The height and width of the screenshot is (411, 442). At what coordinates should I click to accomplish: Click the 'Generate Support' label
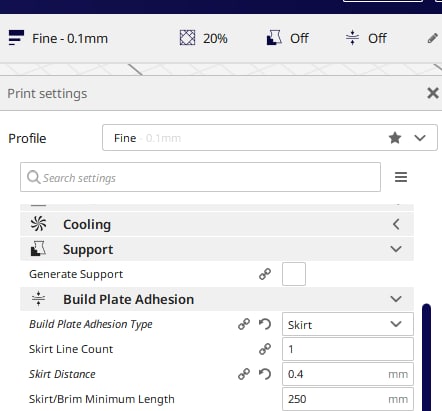point(76,274)
